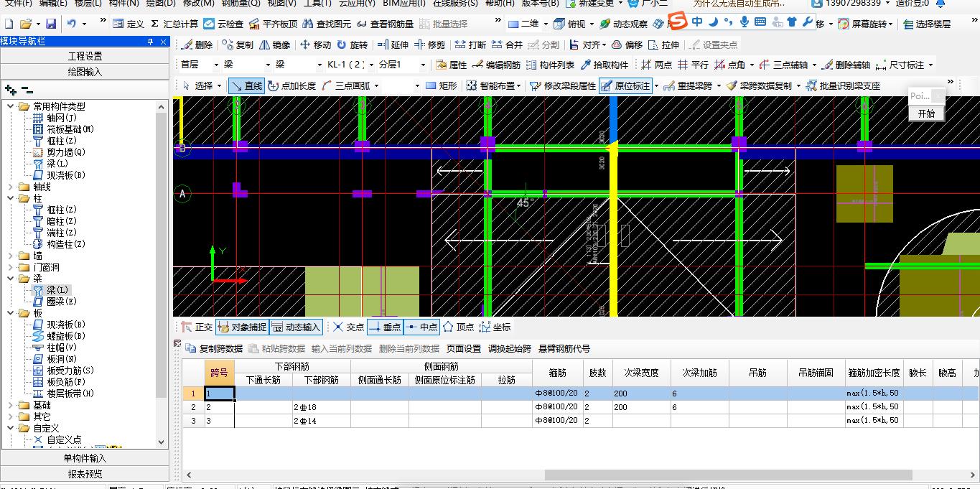Open 属性 properties panel
The height and width of the screenshot is (489, 980).
coord(451,65)
